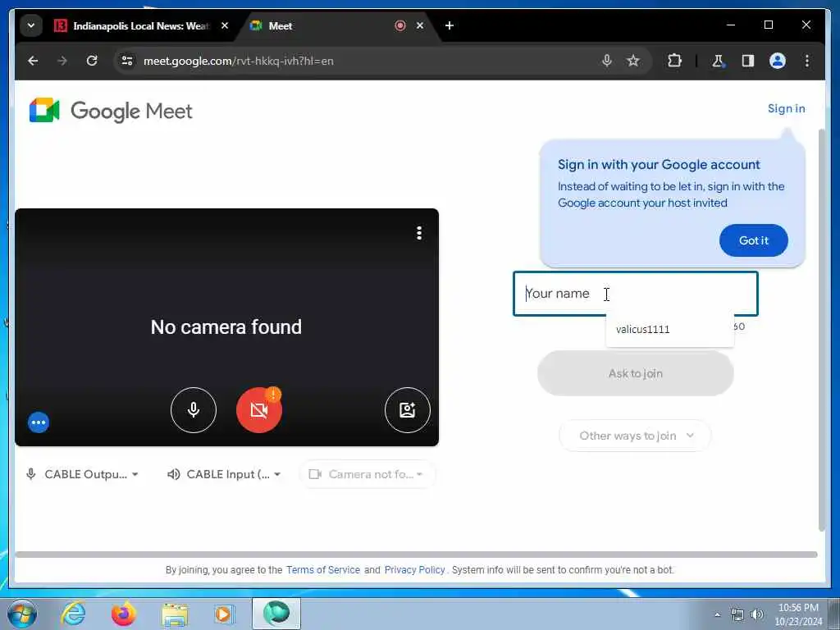
Task: Select the valicus1111 autofill suggestion
Action: click(x=669, y=329)
